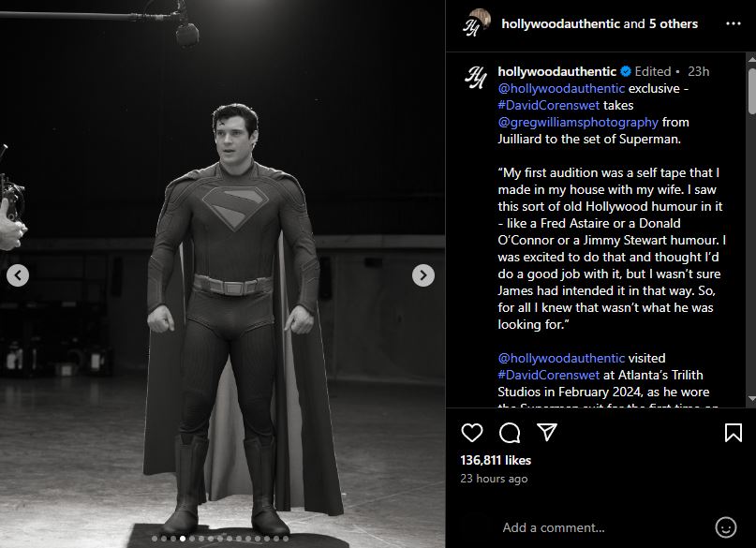Like the post with the heart icon
Image resolution: width=756 pixels, height=548 pixels.
point(473,433)
